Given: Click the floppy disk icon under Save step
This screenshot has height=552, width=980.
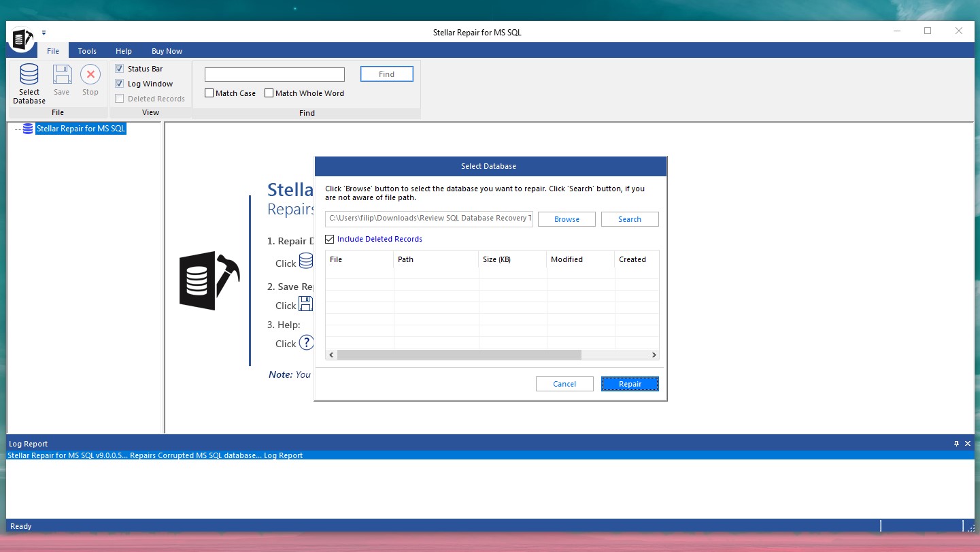Looking at the screenshot, I should (306, 304).
